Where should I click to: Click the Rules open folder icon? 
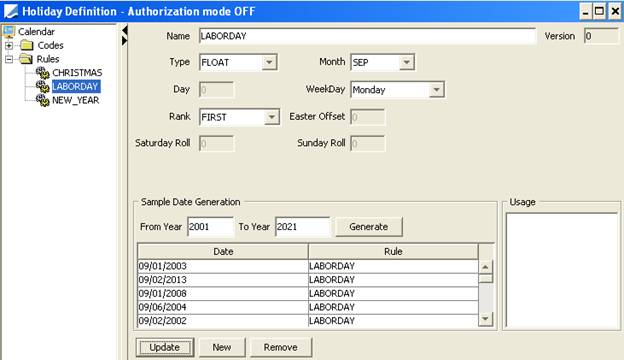26,59
